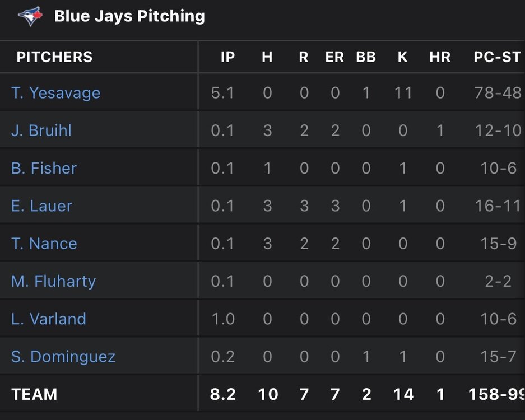Click the HR column header
Viewport: 525px width, 420px height.
(x=440, y=57)
